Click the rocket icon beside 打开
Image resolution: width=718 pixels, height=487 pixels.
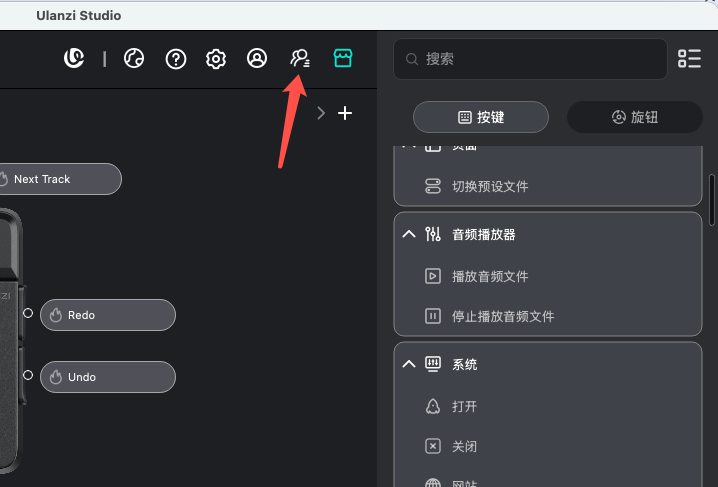(433, 406)
